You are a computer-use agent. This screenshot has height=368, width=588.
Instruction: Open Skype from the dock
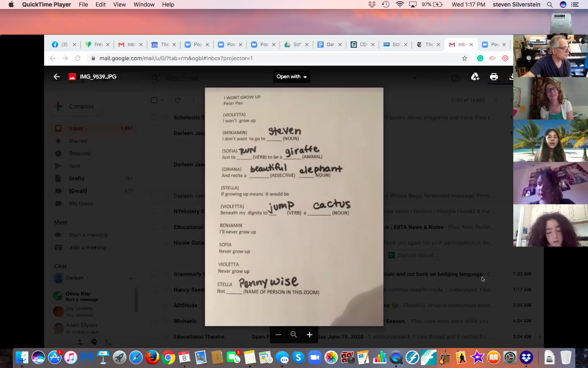point(298,358)
